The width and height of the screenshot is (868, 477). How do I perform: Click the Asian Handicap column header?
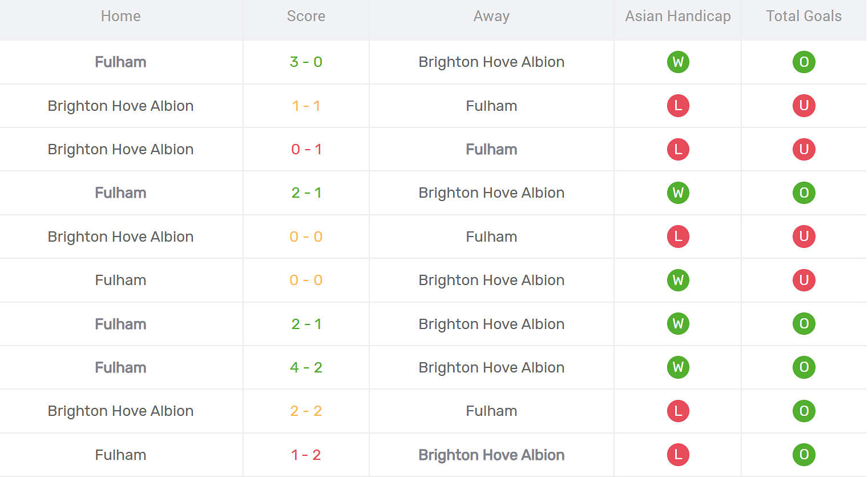(x=678, y=16)
